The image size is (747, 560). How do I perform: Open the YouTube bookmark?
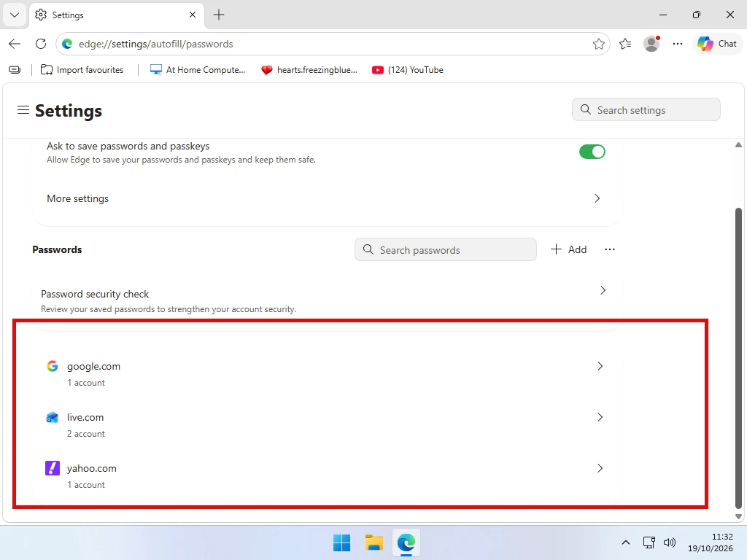pos(408,70)
